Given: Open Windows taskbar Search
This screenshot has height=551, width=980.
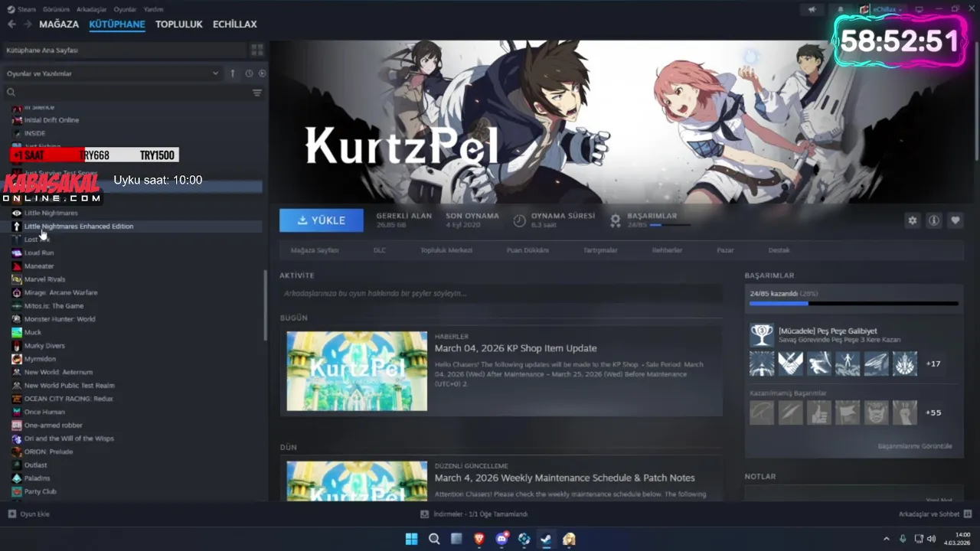Looking at the screenshot, I should point(434,539).
